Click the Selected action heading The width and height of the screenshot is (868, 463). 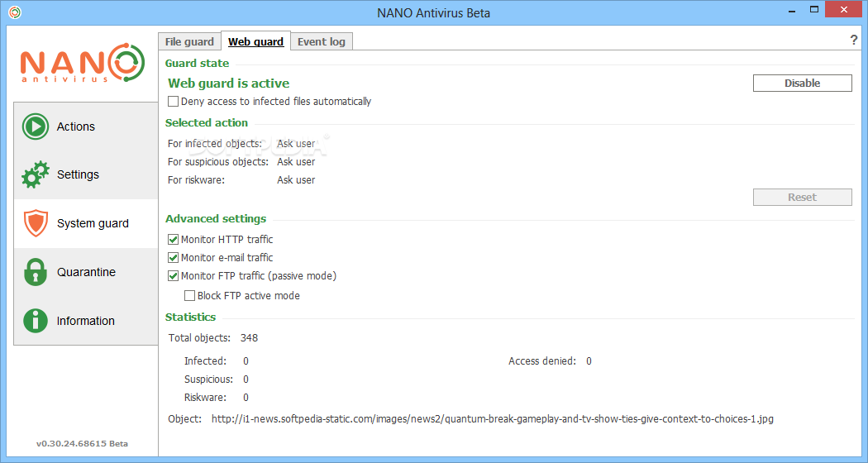coord(207,123)
